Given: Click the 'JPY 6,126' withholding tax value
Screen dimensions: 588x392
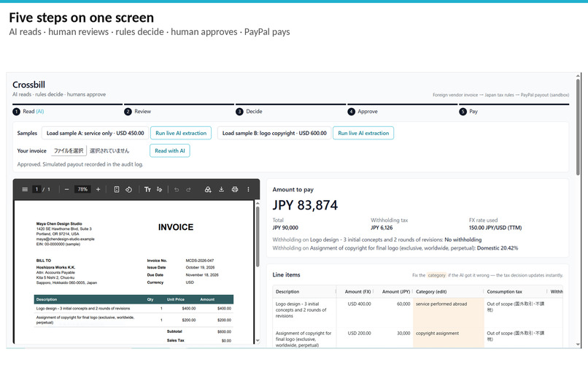Looking at the screenshot, I should coord(382,228).
